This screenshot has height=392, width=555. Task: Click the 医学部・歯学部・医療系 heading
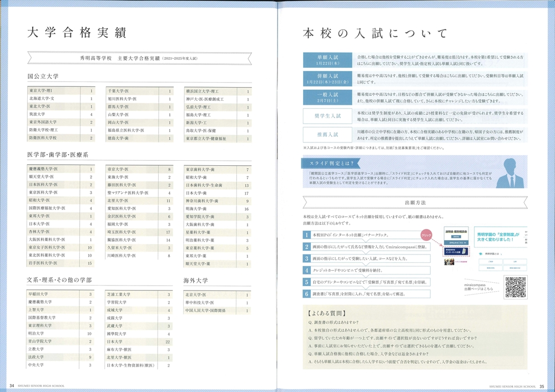click(x=58, y=155)
